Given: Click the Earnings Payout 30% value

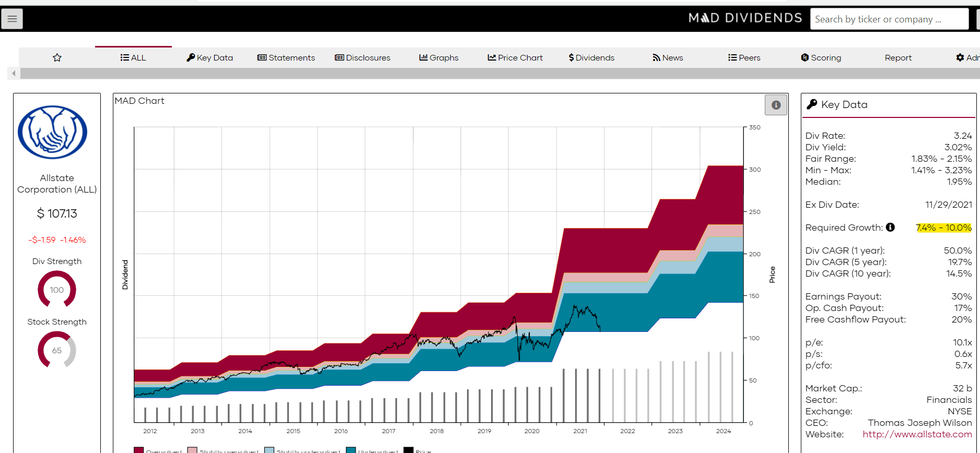Looking at the screenshot, I should (x=962, y=296).
